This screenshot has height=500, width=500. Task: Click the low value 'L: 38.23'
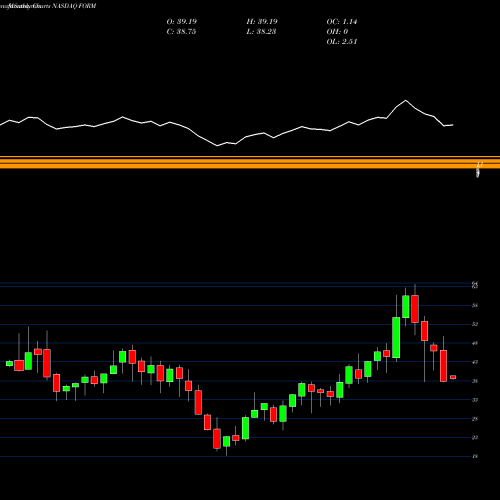(261, 31)
